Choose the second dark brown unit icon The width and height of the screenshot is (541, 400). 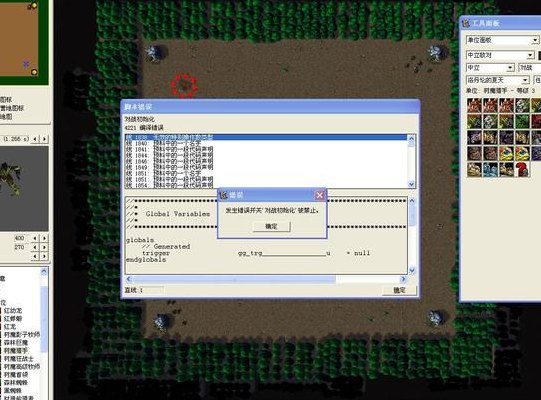click(490, 154)
